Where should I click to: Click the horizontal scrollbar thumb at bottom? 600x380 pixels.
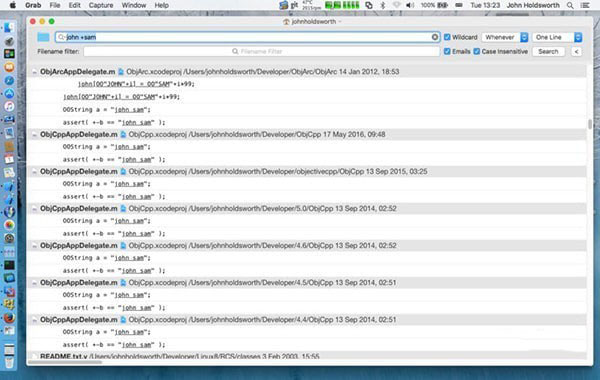65,362
